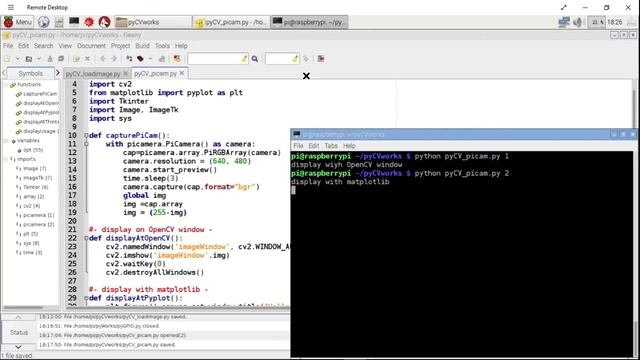
Task: Open the Tools menu in Geany
Action: tap(162, 46)
